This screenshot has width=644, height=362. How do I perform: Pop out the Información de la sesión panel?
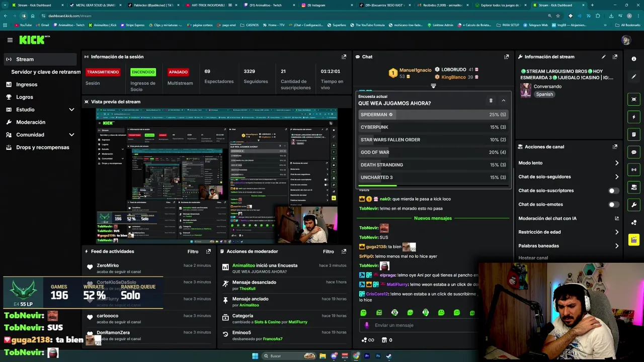coord(344,57)
